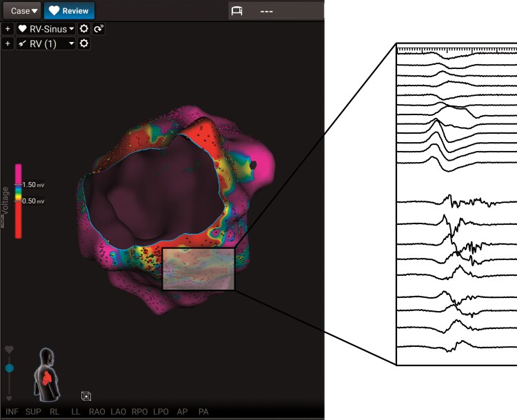Select the PA view
The image size is (517, 420).
[x=203, y=412]
